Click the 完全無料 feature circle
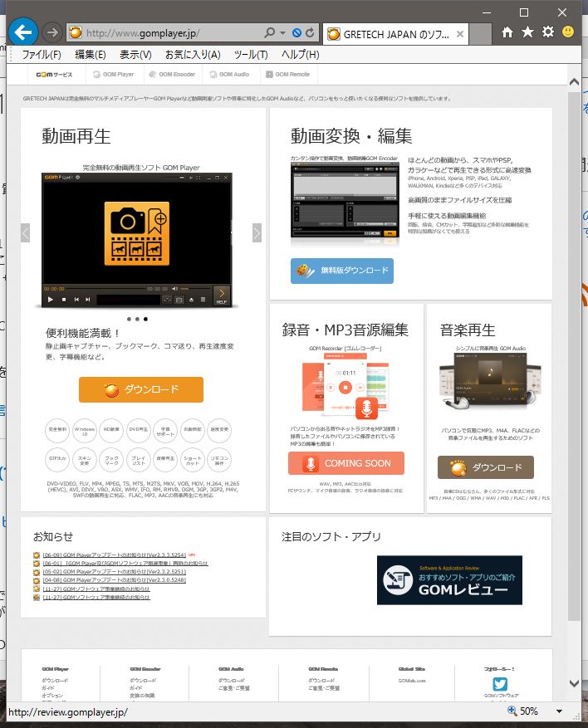This screenshot has height=728, width=588. pos(57,430)
